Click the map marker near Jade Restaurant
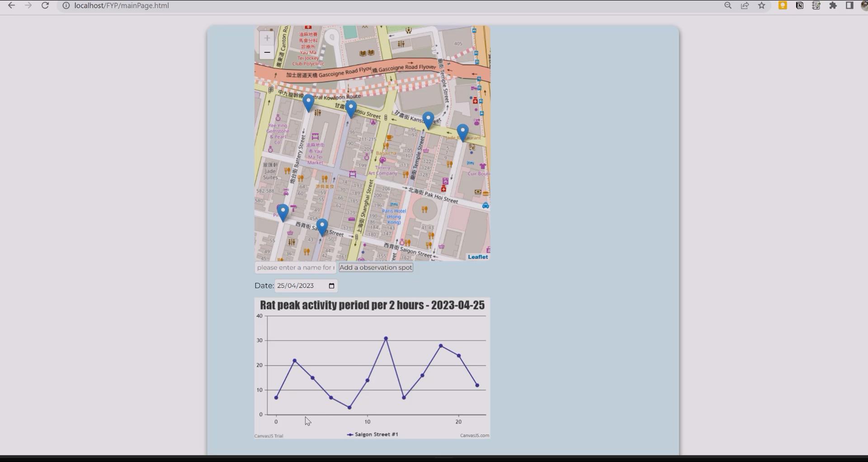The height and width of the screenshot is (462, 868). [462, 132]
